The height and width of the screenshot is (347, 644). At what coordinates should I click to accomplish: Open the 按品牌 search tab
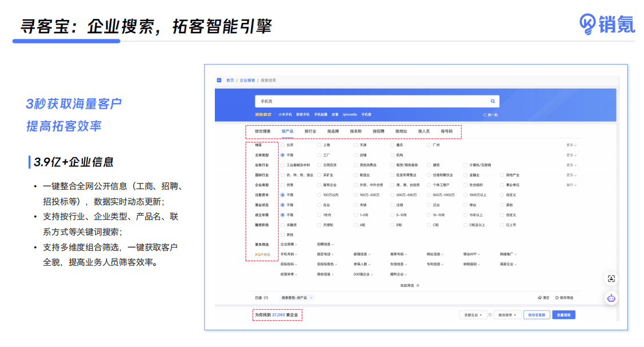point(333,131)
